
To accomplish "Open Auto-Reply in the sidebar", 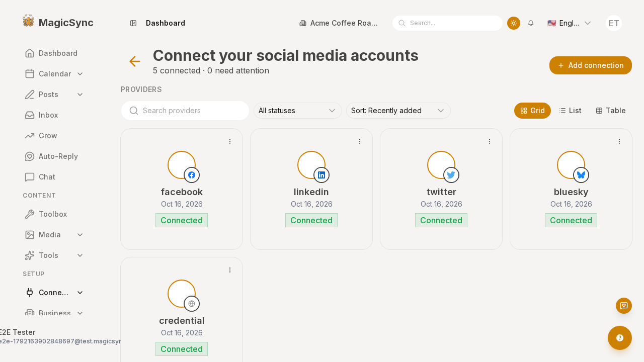I will pyautogui.click(x=54, y=156).
